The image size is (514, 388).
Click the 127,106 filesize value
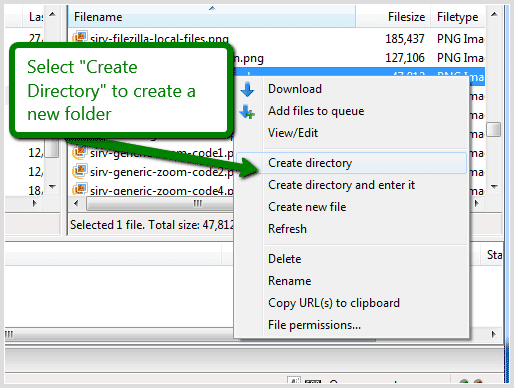405,58
